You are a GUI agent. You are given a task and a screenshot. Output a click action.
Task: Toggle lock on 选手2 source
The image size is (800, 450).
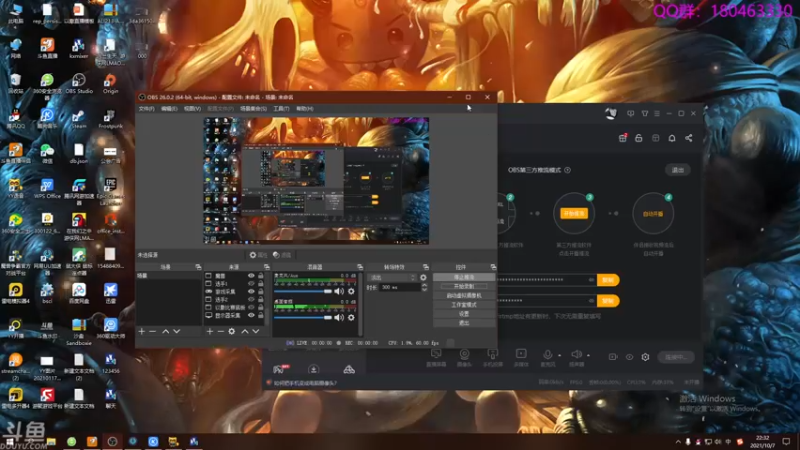click(x=261, y=299)
